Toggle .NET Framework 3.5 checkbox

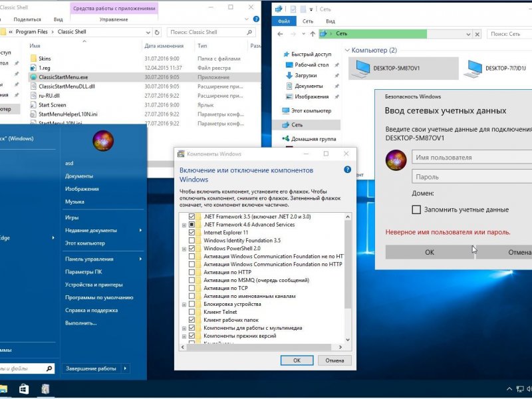[192, 217]
